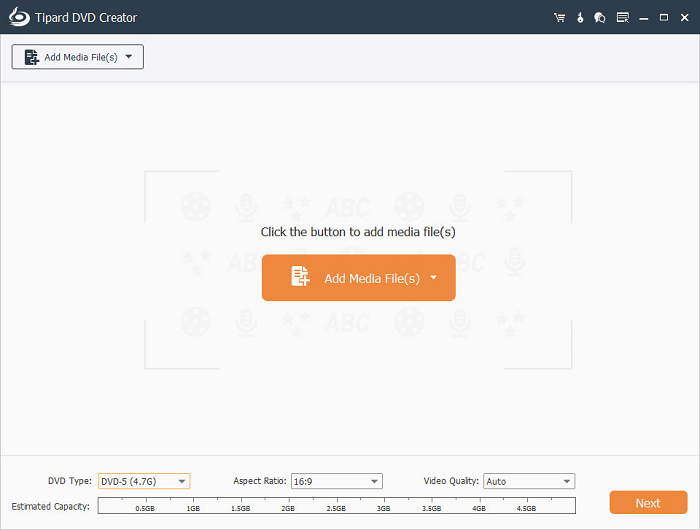The height and width of the screenshot is (530, 700).
Task: Open the Video Quality dropdown
Action: (528, 481)
